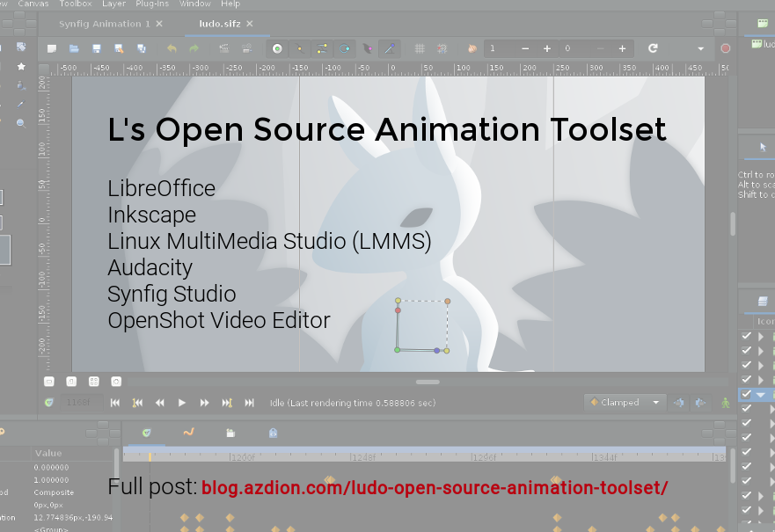The width and height of the screenshot is (775, 532).
Task: Open the Plug-Ins menu
Action: pos(152,4)
